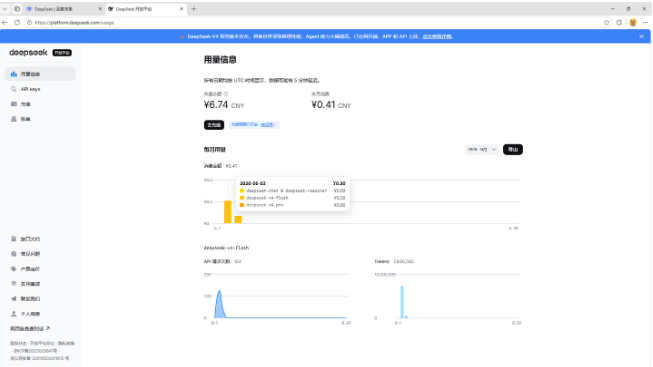
Task: Click the site lock icon in address bar
Action: pos(29,22)
